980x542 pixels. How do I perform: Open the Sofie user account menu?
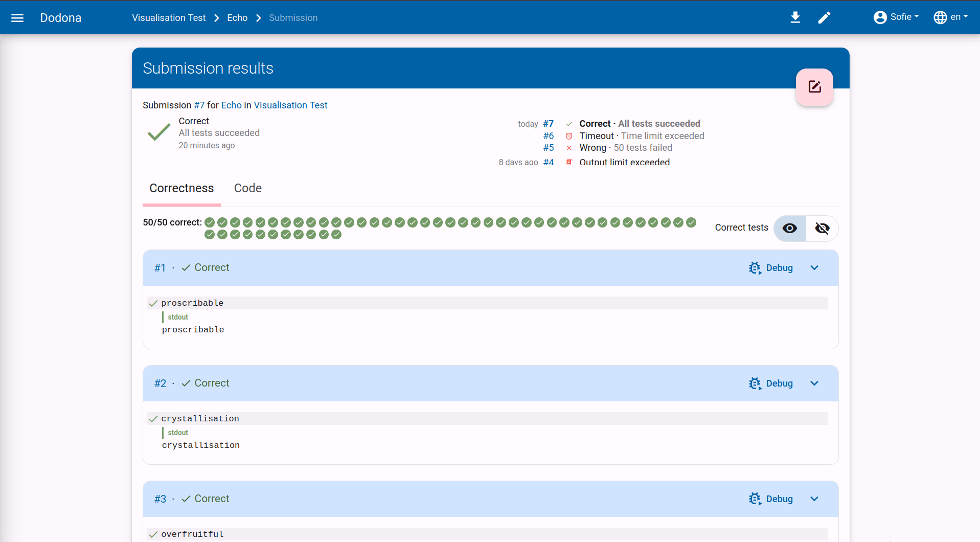tap(896, 17)
